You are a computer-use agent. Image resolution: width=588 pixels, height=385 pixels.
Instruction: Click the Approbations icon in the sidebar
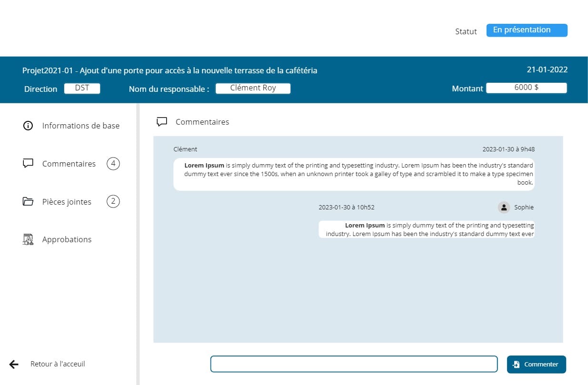click(x=28, y=239)
